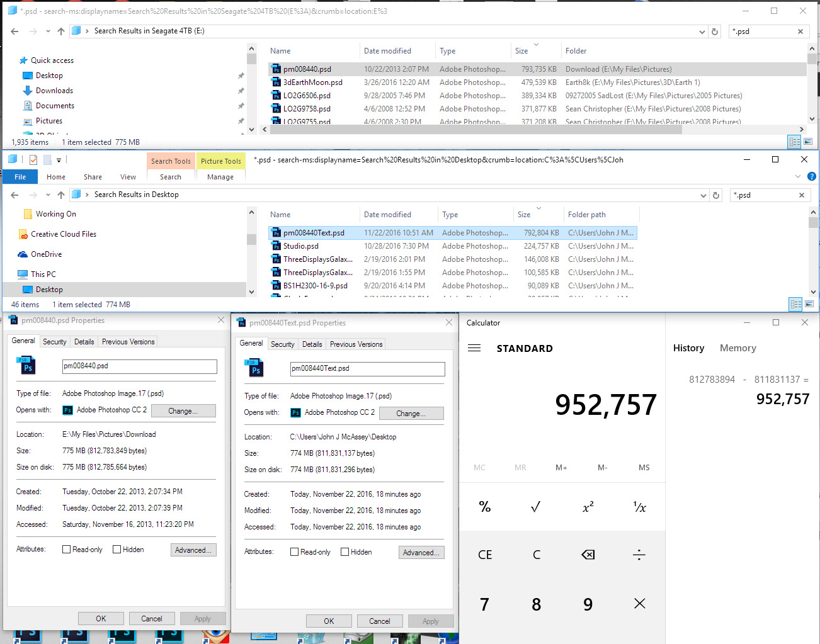Open recent locations dropdown in Seagate window
This screenshot has height=644, width=820.
[x=48, y=31]
